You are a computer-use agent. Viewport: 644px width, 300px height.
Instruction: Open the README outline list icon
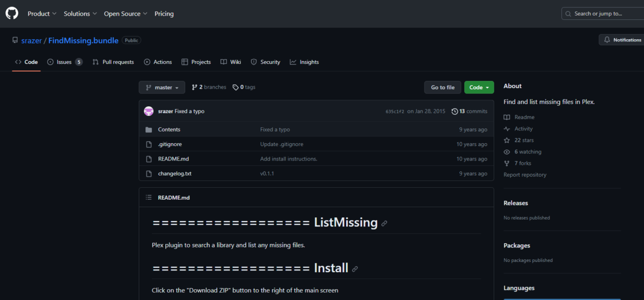(x=149, y=197)
